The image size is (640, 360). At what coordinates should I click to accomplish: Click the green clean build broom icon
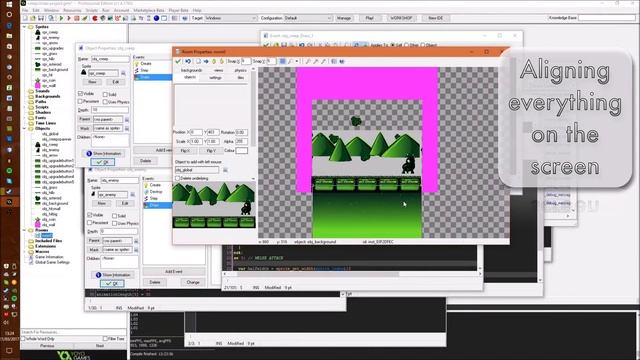point(85,18)
